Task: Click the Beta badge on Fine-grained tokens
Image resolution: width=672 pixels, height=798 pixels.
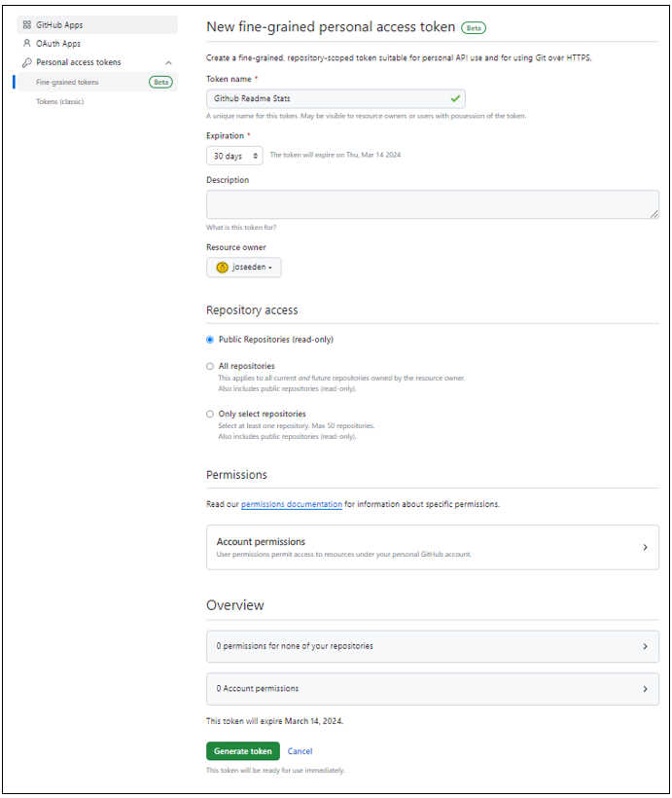Action: click(160, 82)
